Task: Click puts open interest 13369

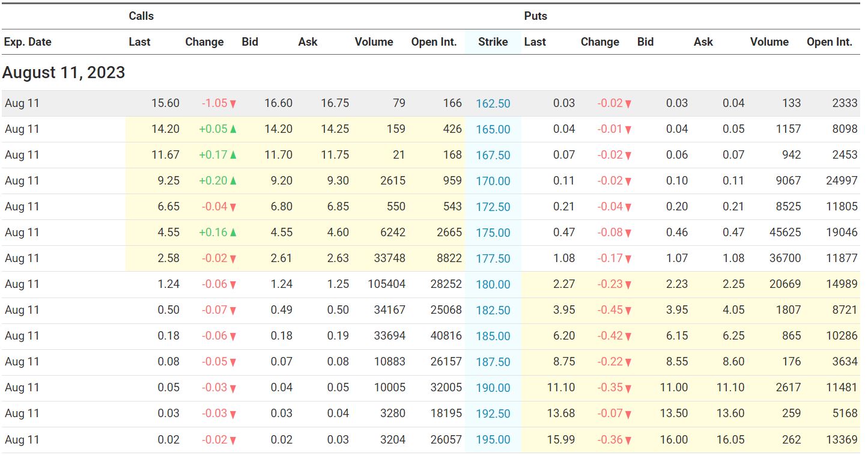Action: 842,439
